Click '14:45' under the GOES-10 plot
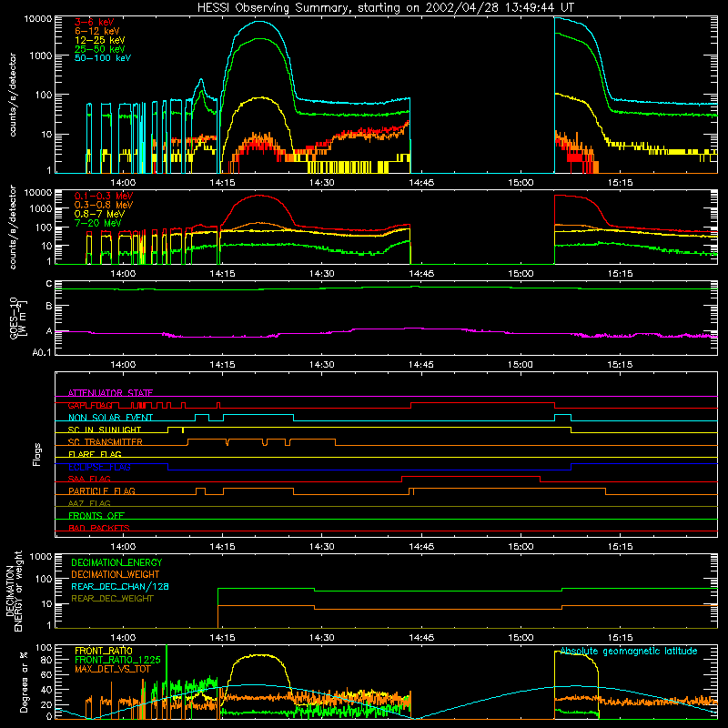The height and width of the screenshot is (728, 728). 421,365
